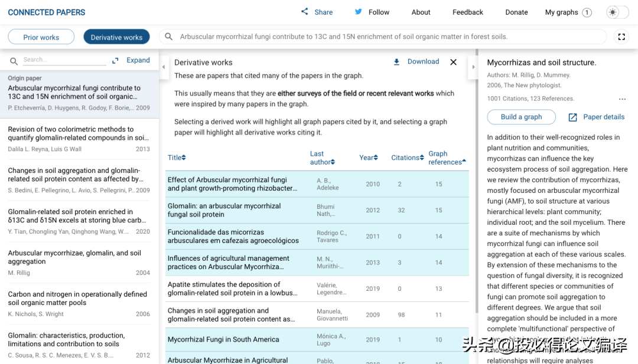Collapse right panel with the right arrow
The image size is (638, 364).
pos(473,67)
